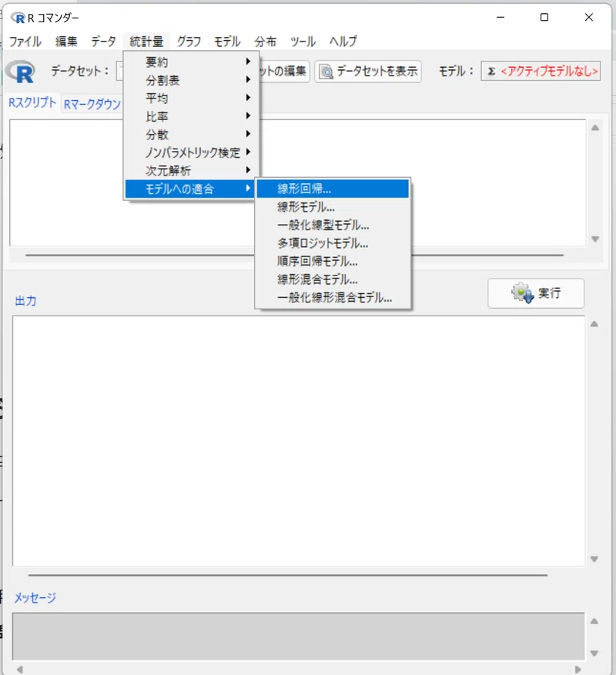Screen dimensions: 616x675
Task: Expand the 分割表 submenu
Action: 189,80
